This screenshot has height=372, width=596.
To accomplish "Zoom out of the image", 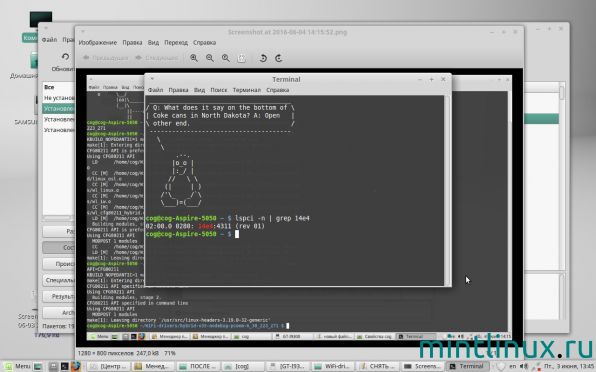I will click(x=210, y=58).
